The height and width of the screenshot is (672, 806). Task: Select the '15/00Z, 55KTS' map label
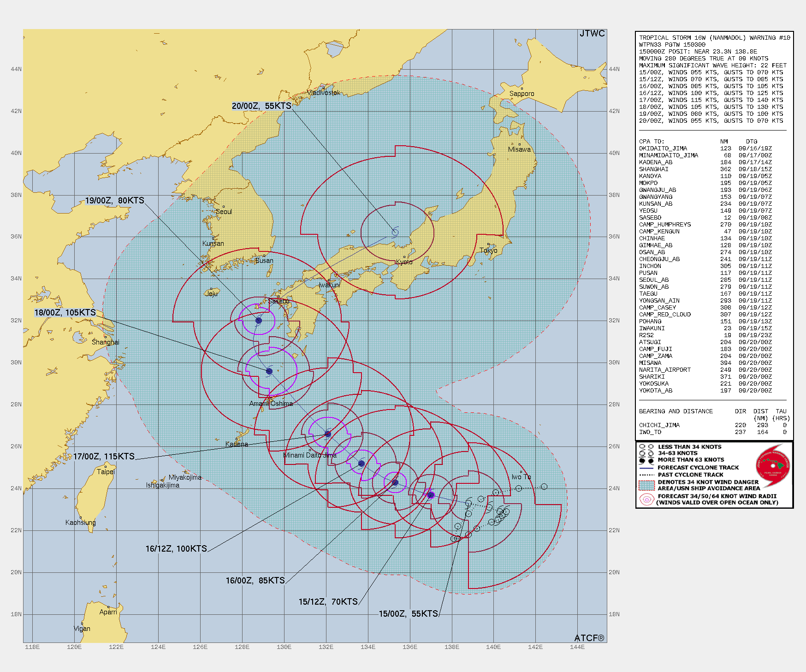tap(409, 614)
